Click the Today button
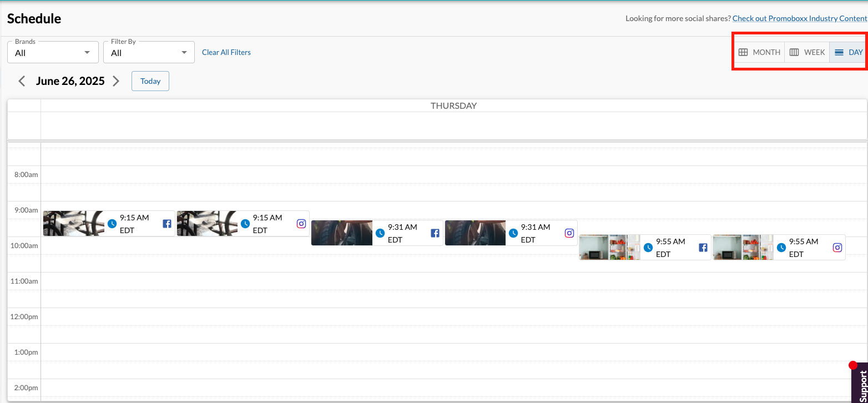Viewport: 868px width, 403px height. click(x=150, y=81)
